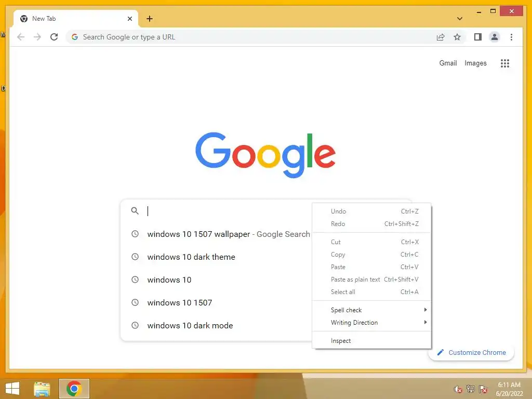Screen dimensions: 532x399
Task: Click clock icon beside windows 10 dark theme
Action: point(135,257)
